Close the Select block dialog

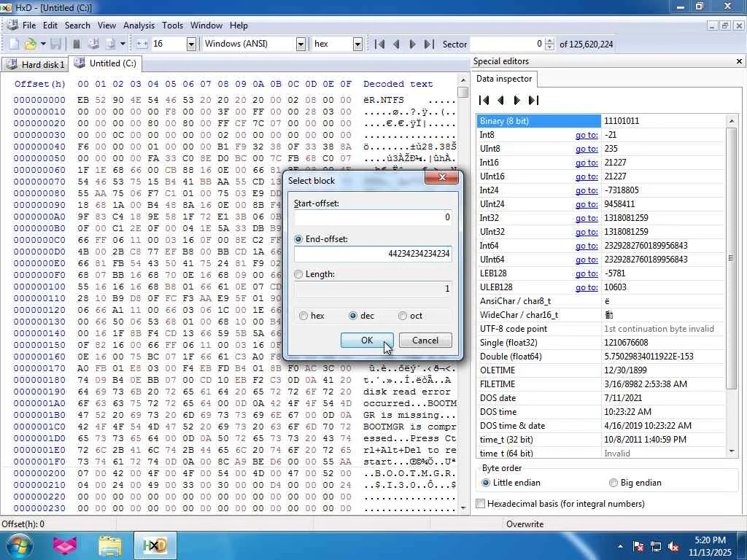[441, 178]
